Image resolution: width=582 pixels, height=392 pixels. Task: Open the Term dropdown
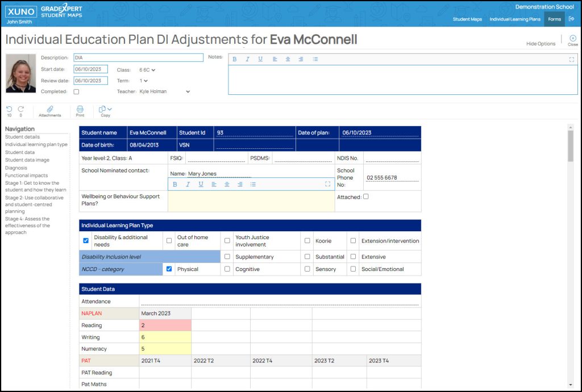click(x=144, y=81)
